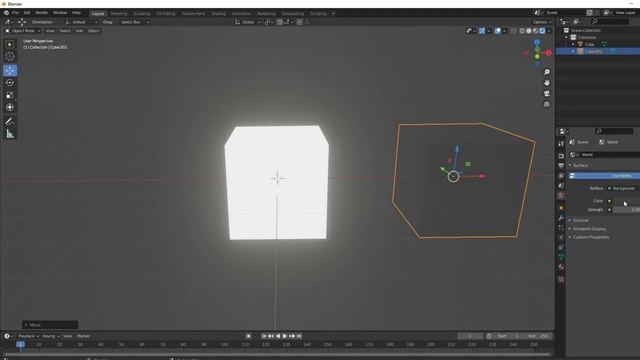Open the Object Constraints properties tab

click(x=561, y=247)
